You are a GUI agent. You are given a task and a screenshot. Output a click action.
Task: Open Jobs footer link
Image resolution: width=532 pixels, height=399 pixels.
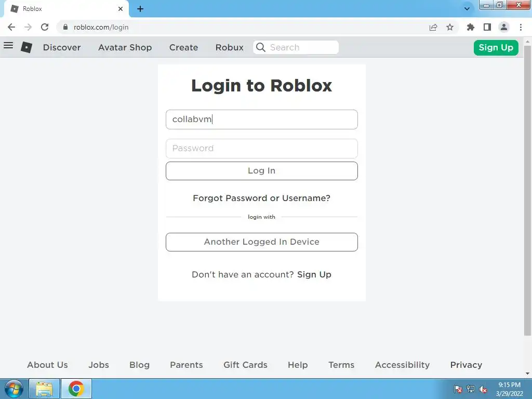pos(99,365)
